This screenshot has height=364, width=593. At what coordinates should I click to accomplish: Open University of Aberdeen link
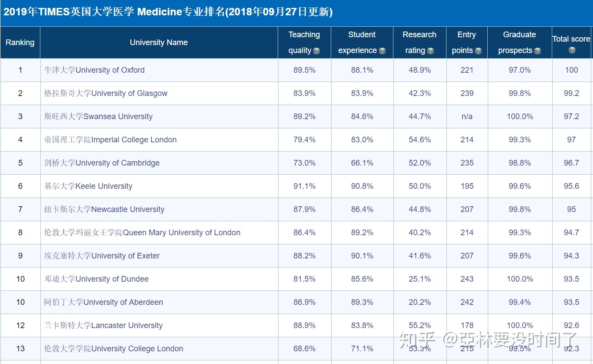[x=104, y=302]
